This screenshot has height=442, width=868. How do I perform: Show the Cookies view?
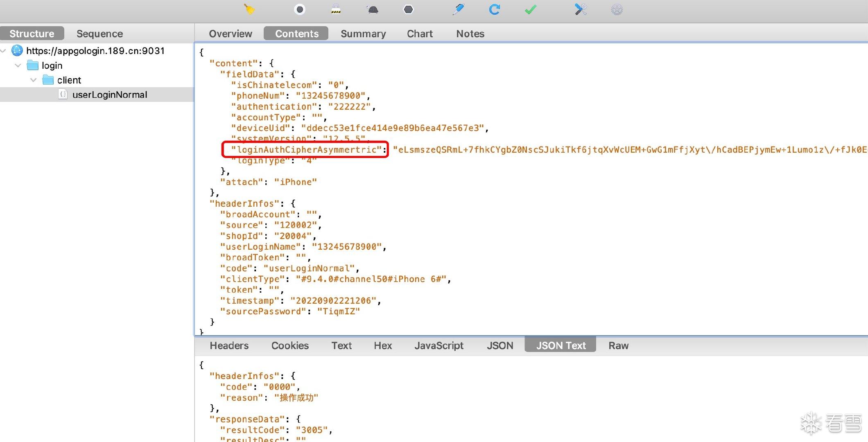coord(290,345)
